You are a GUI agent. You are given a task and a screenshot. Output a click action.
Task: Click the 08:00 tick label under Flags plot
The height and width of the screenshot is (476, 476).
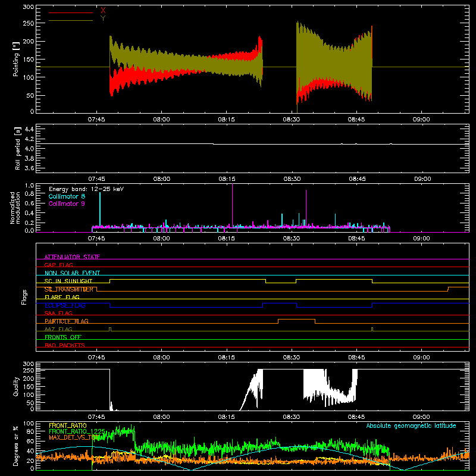161,358
